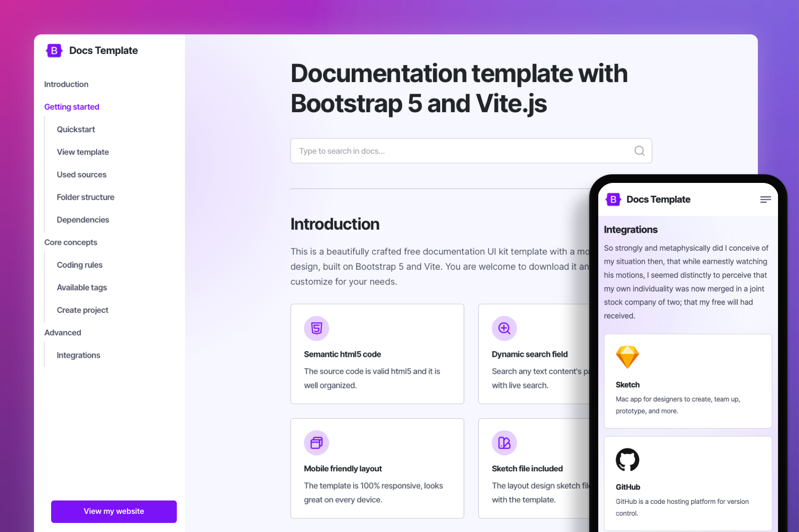
Task: Expand the Core concepts section
Action: [x=70, y=242]
